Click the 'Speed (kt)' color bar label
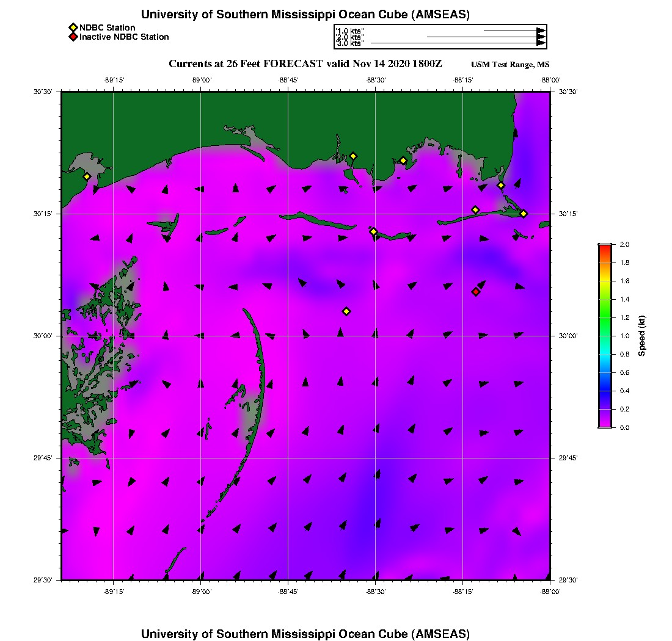672x641 pixels. [x=641, y=336]
